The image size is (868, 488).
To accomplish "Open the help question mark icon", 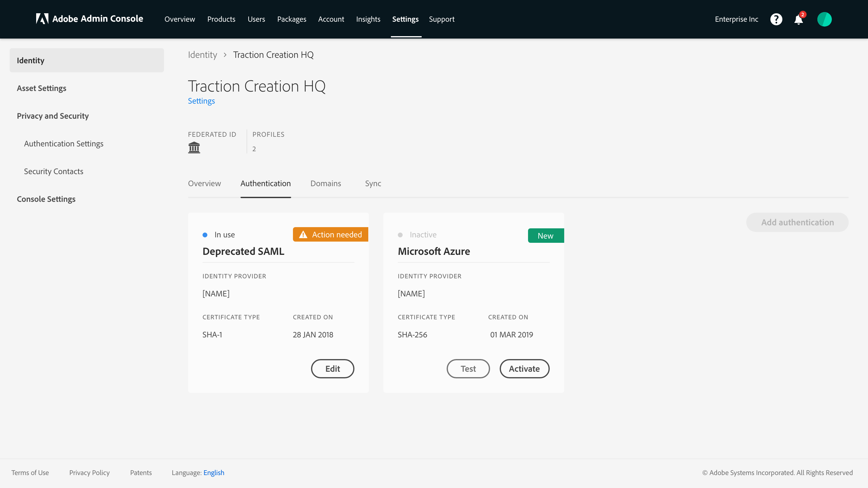I will [776, 19].
